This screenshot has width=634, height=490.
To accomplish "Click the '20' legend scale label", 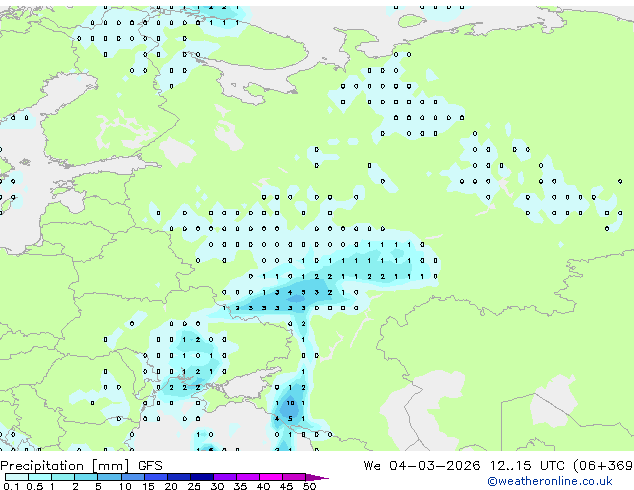I will pyautogui.click(x=171, y=486).
